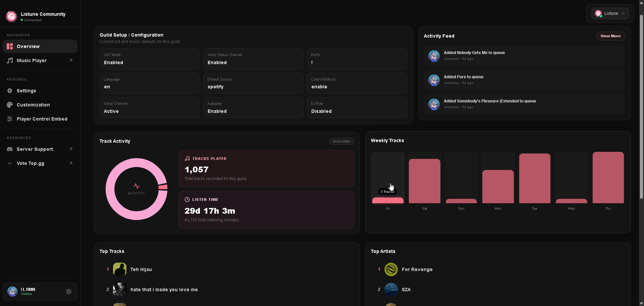
Task: Click the Vote Top.gg chevron icon
Action: (x=10, y=163)
